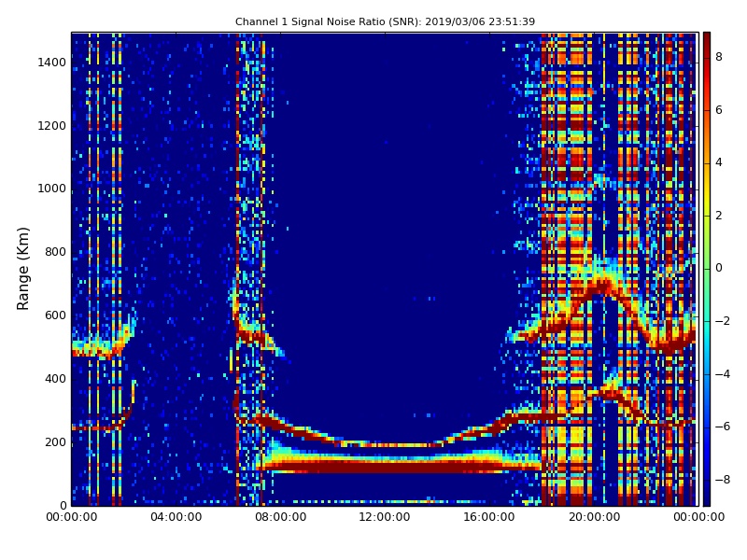
Task: Click the 16:00:00 time axis label
Action: click(489, 517)
